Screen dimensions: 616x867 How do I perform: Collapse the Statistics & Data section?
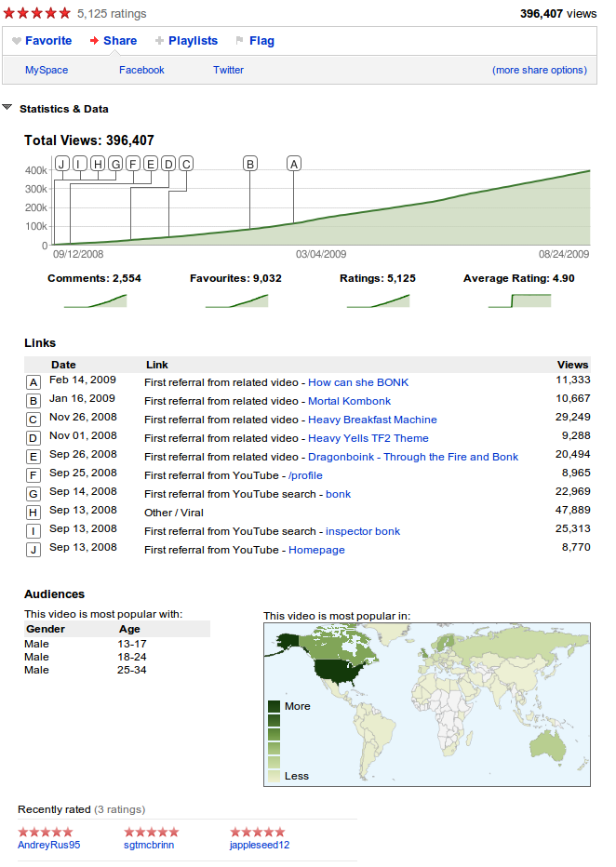click(x=7, y=108)
